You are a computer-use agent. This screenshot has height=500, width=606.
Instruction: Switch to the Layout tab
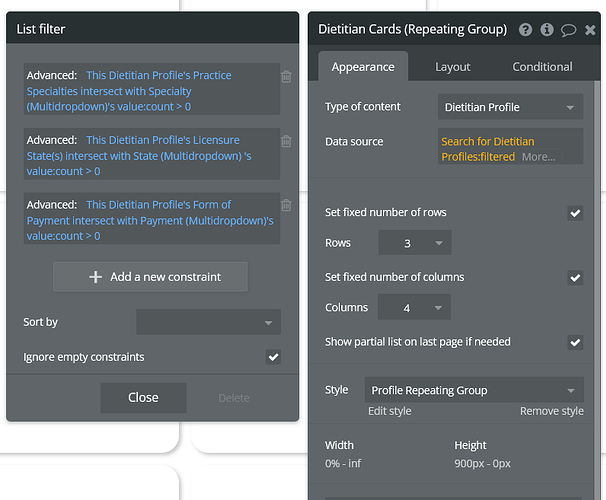coord(453,67)
